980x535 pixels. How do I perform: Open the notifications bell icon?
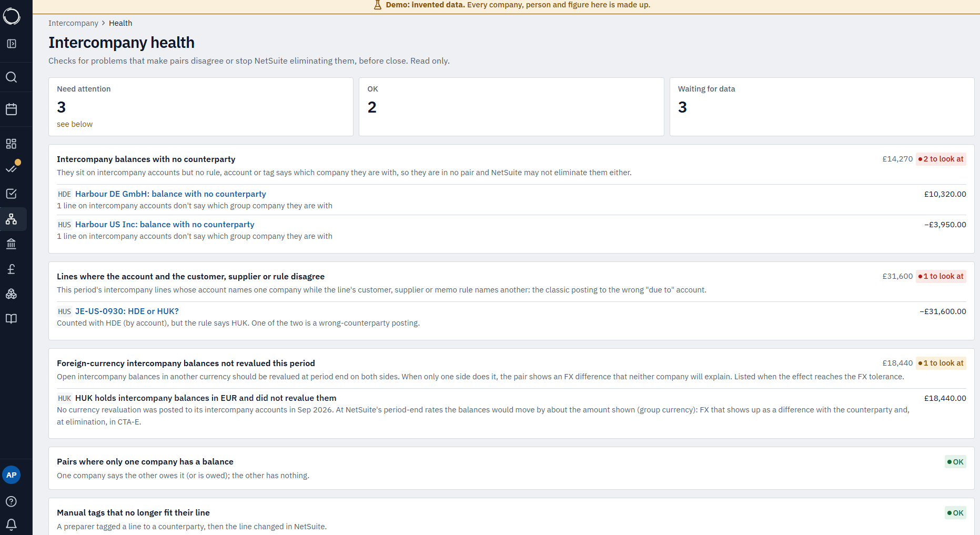12,524
